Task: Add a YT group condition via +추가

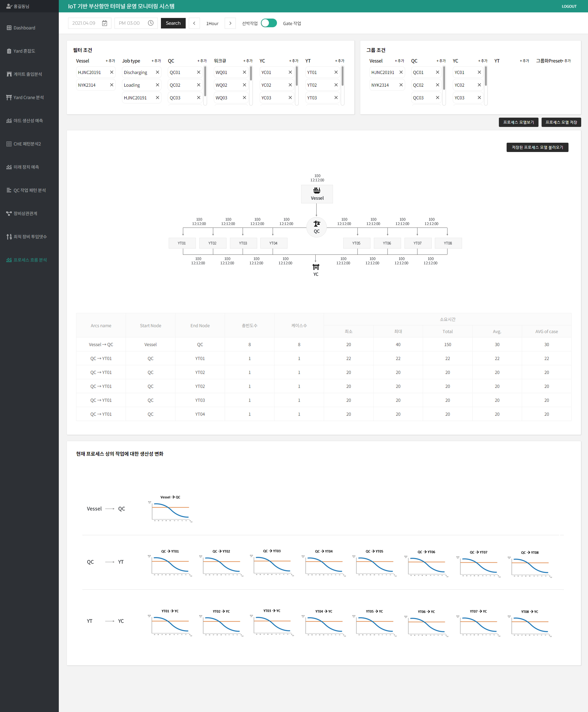Action: click(x=524, y=61)
